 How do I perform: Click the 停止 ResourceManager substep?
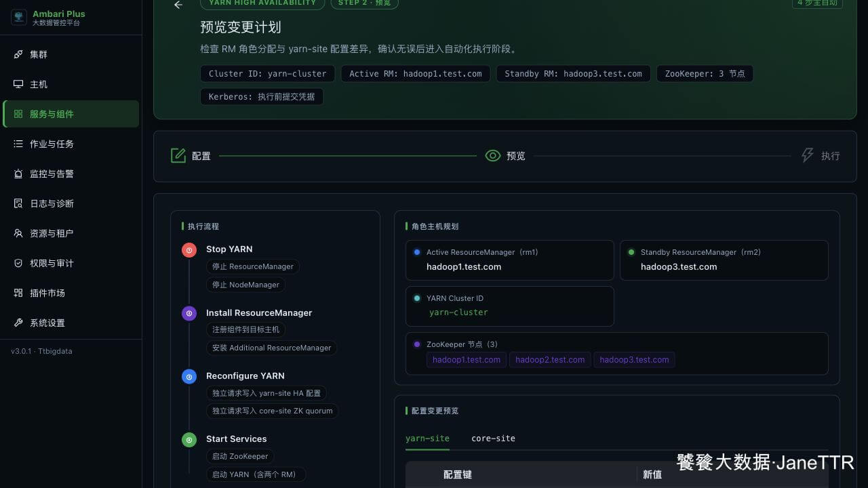point(253,267)
